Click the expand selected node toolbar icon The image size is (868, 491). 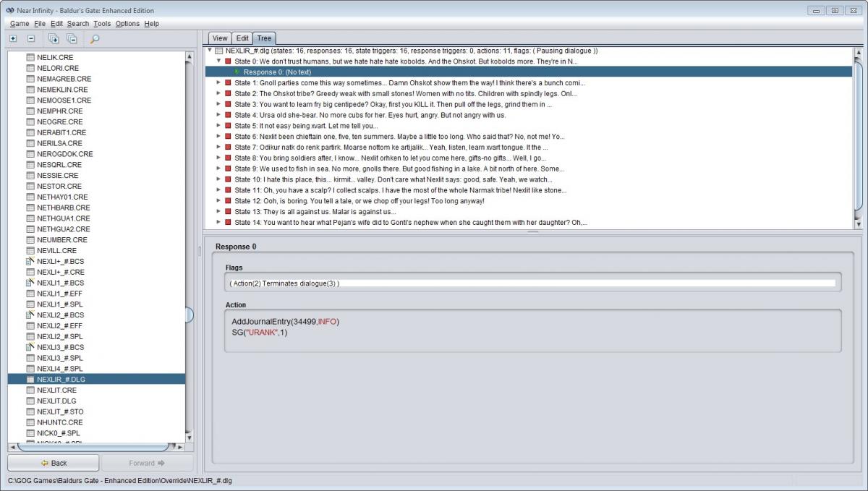pos(14,38)
